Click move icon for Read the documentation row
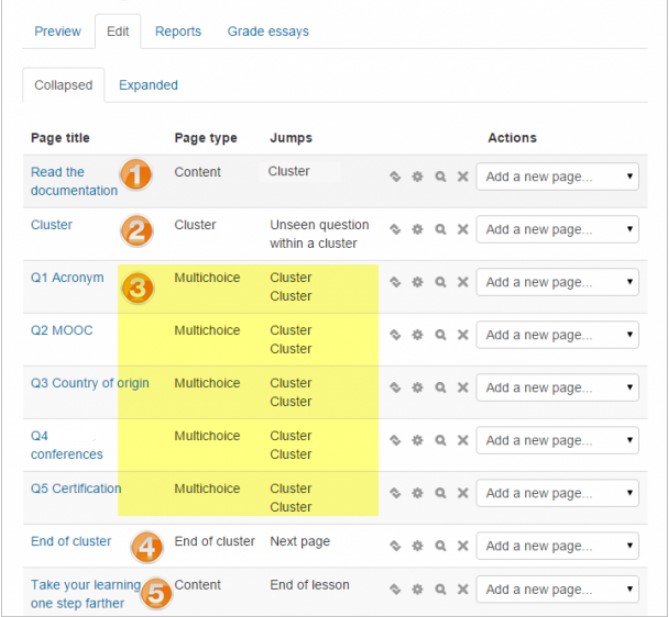This screenshot has width=669, height=617. click(x=395, y=177)
